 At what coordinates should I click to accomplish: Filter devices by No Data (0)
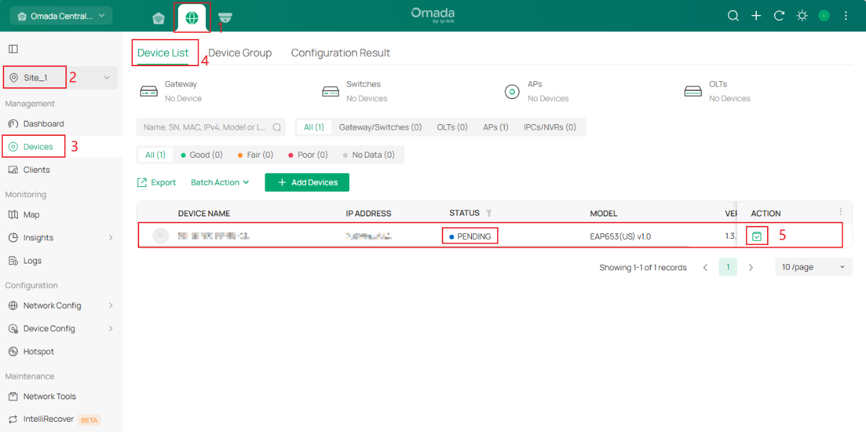coord(369,155)
